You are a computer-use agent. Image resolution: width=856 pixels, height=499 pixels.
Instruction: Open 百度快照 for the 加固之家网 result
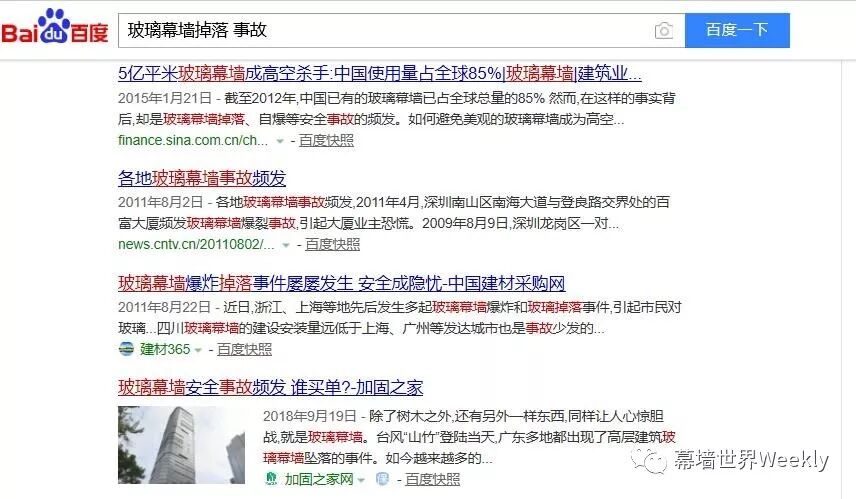point(432,479)
